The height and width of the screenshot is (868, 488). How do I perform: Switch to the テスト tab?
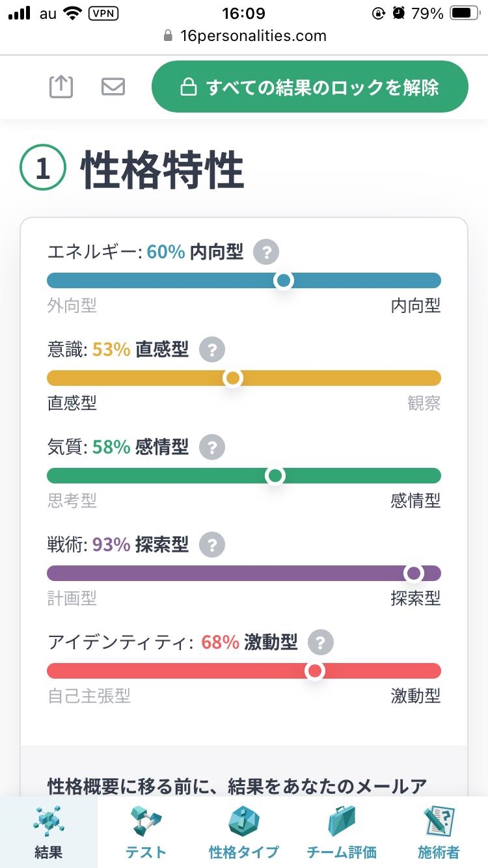pos(146,832)
